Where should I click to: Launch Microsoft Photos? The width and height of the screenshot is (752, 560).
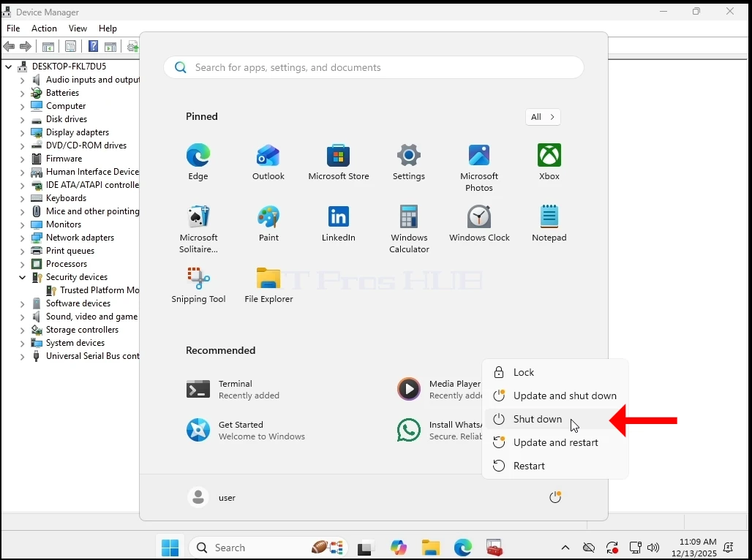tap(479, 168)
